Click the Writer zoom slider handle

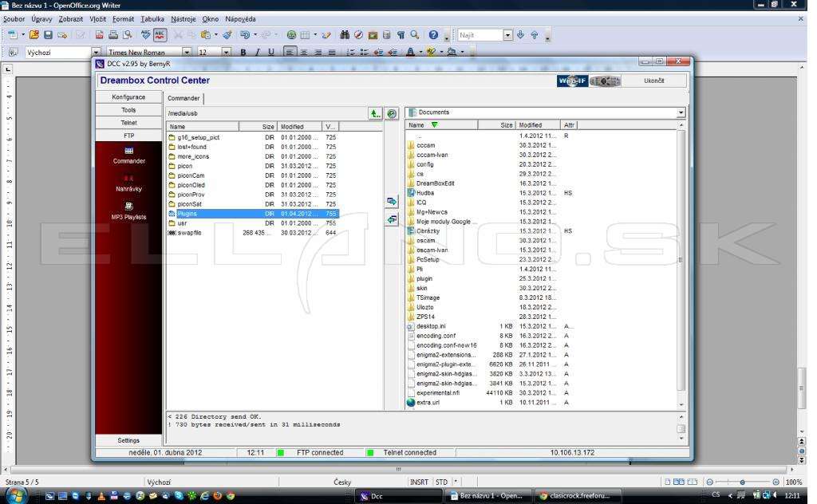point(743,482)
